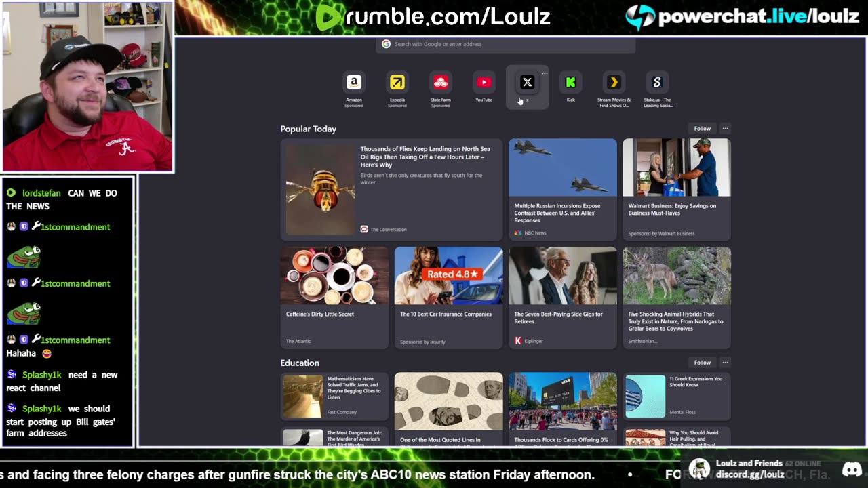Open the Stream Movies shortcut tile
This screenshot has width=868, height=488.
coord(614,88)
